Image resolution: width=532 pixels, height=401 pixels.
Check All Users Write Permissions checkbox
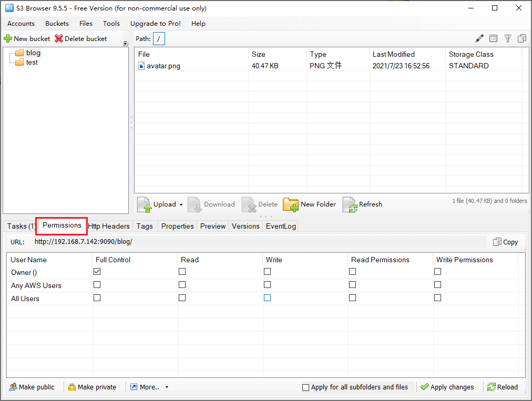(x=438, y=298)
